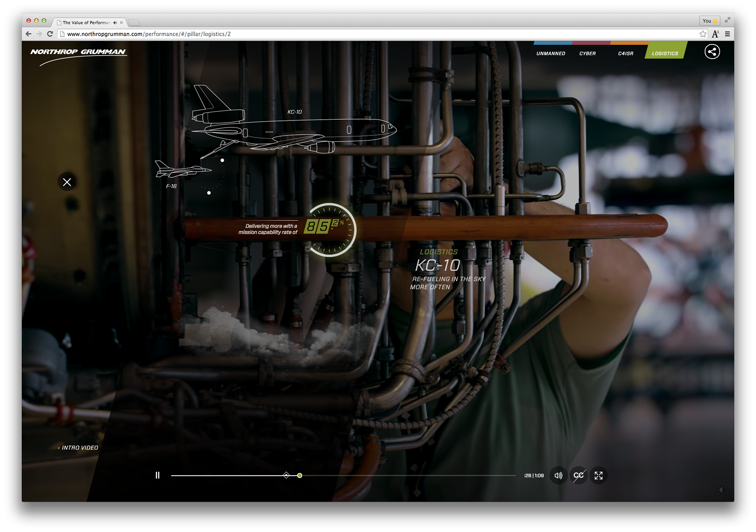Bookmark page with star icon
Viewport: 756px width, 532px height.
[x=703, y=34]
